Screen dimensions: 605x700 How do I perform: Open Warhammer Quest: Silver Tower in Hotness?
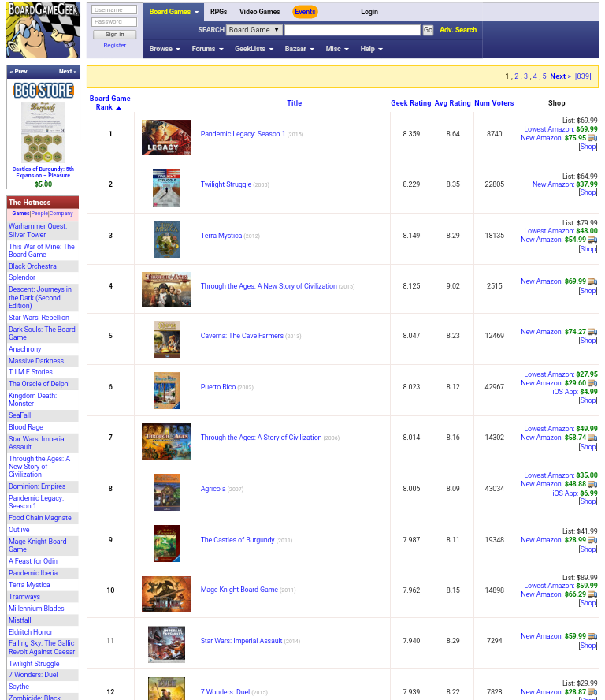pos(38,230)
